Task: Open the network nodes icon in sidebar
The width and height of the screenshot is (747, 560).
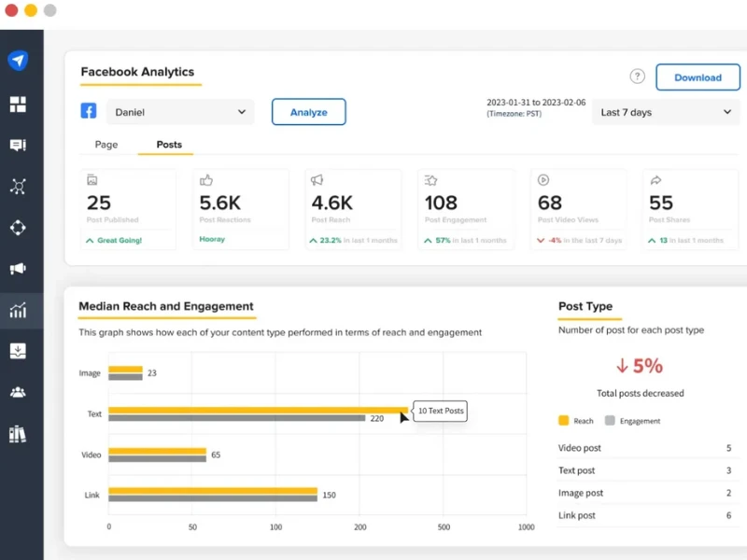Action: (18, 186)
